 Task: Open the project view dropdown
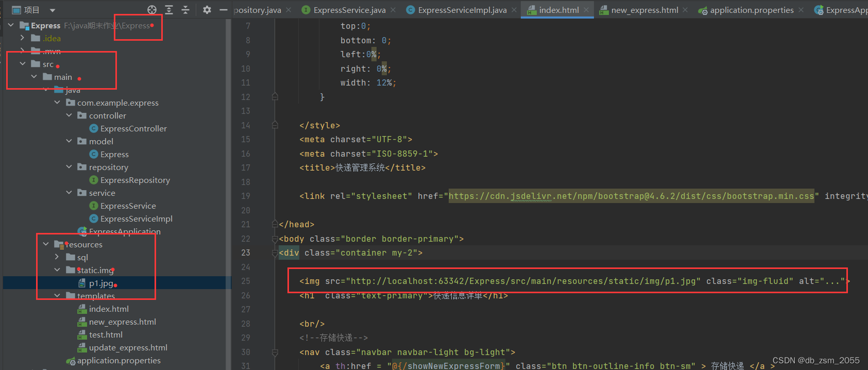(53, 10)
